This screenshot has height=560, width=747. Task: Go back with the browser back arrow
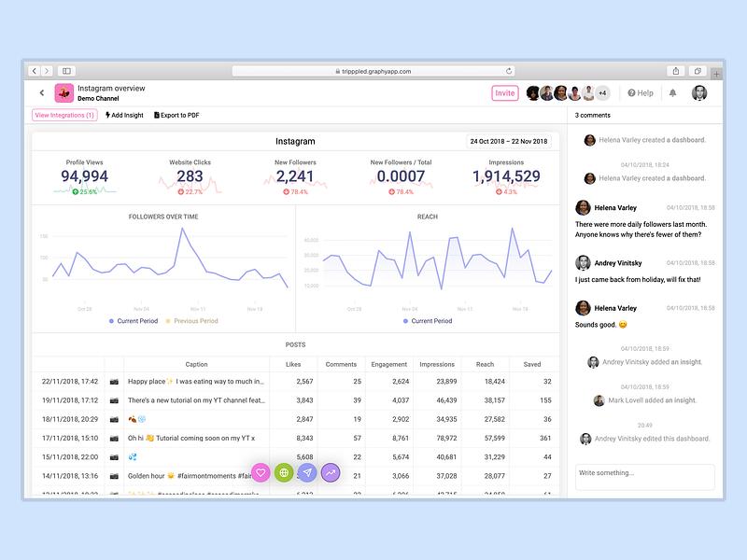point(35,71)
